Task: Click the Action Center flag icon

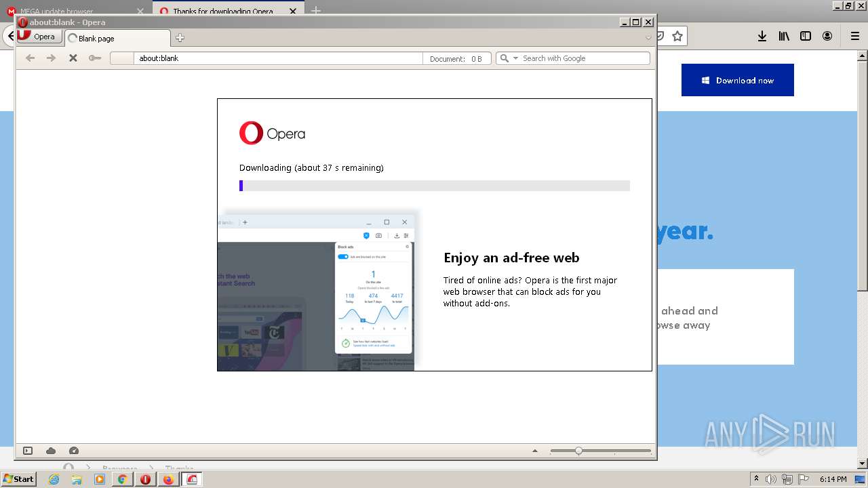Action: (804, 479)
